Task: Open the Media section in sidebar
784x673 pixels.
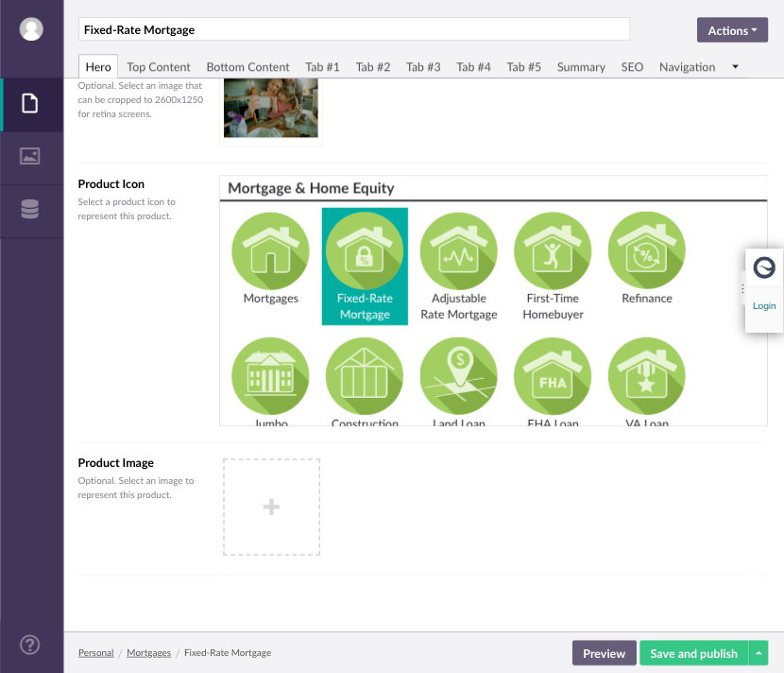Action: tap(30, 157)
